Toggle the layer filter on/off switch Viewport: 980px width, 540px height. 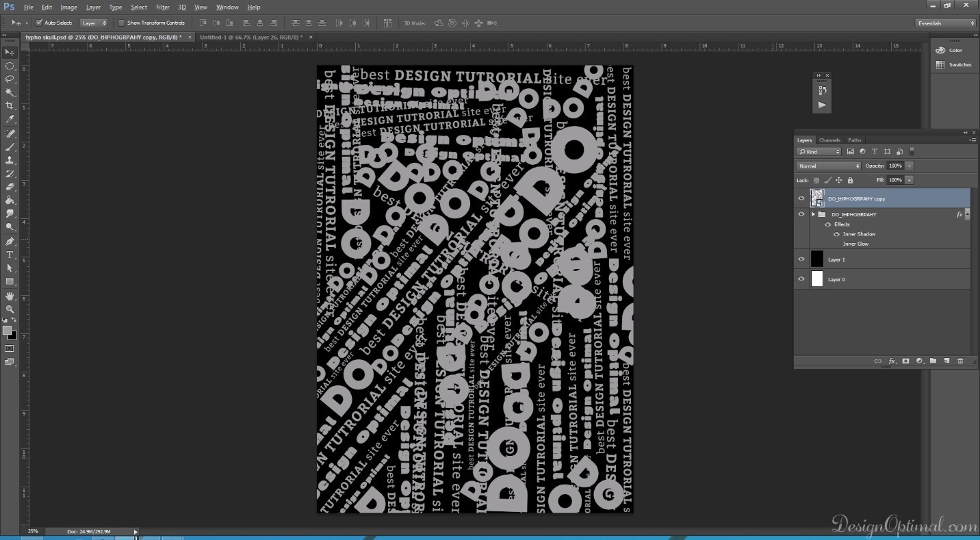(x=912, y=151)
